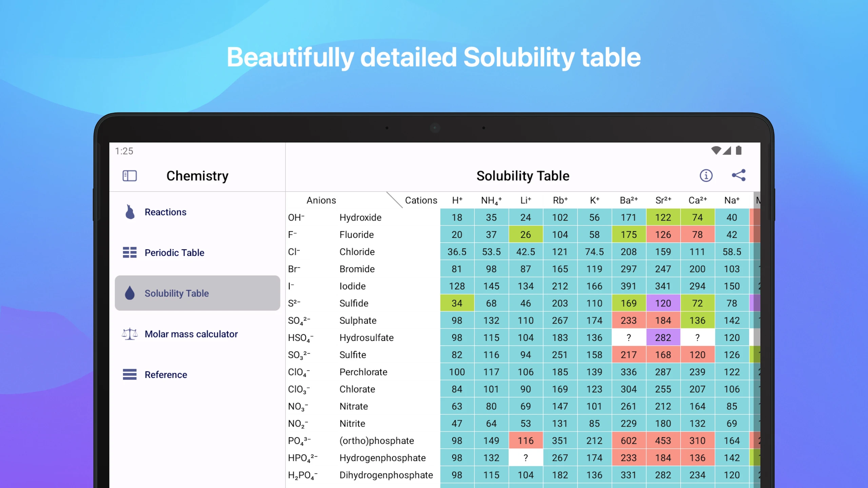Select the Ba²⁺ cation column header

pos(628,200)
